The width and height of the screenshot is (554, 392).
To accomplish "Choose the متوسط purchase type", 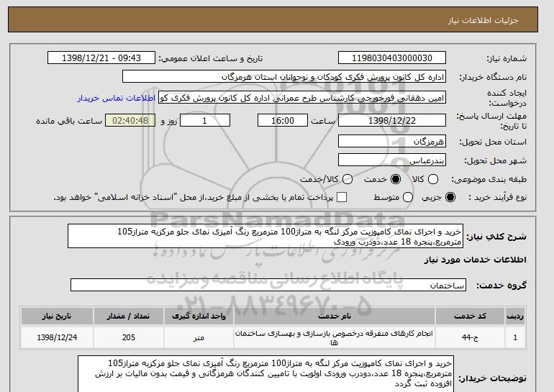I will [408, 197].
